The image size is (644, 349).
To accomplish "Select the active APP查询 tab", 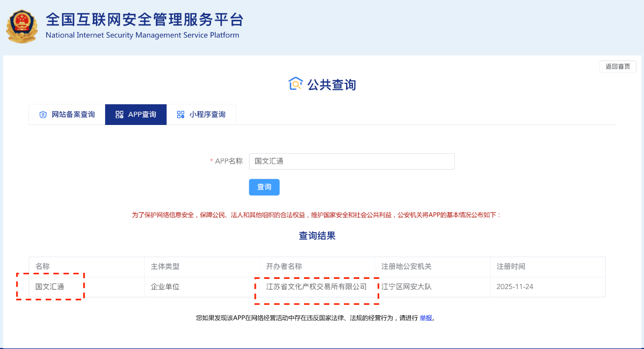I will click(x=135, y=114).
